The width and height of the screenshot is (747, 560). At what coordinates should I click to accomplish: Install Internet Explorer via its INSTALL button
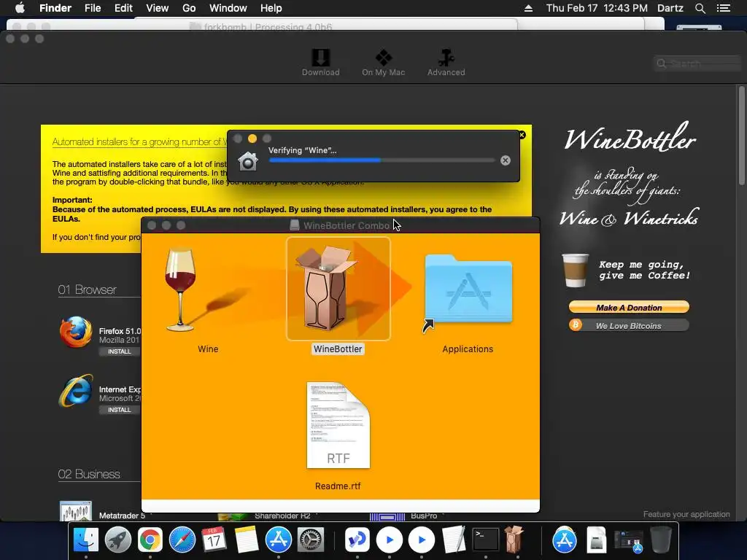[x=119, y=410]
